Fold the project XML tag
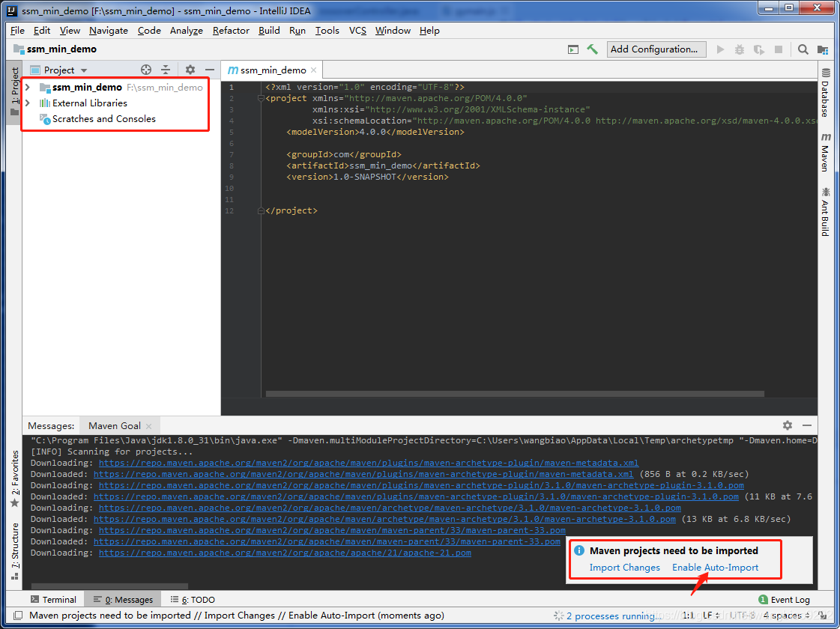 [261, 99]
